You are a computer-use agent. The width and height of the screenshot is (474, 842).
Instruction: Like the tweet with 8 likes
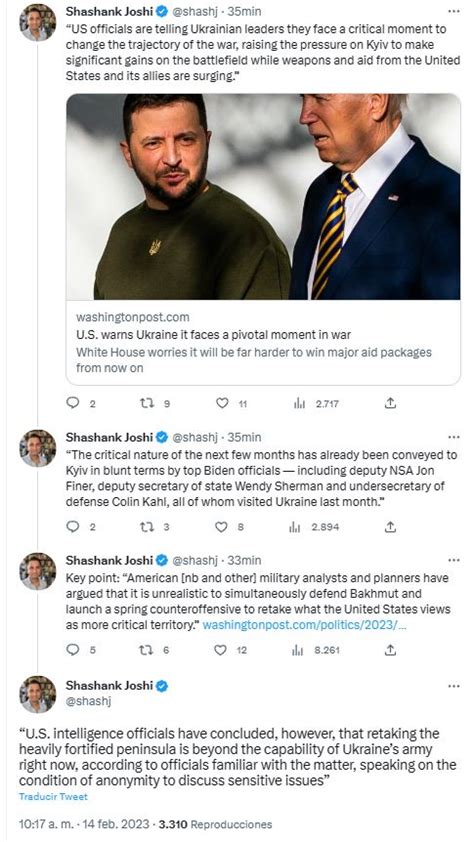click(221, 527)
